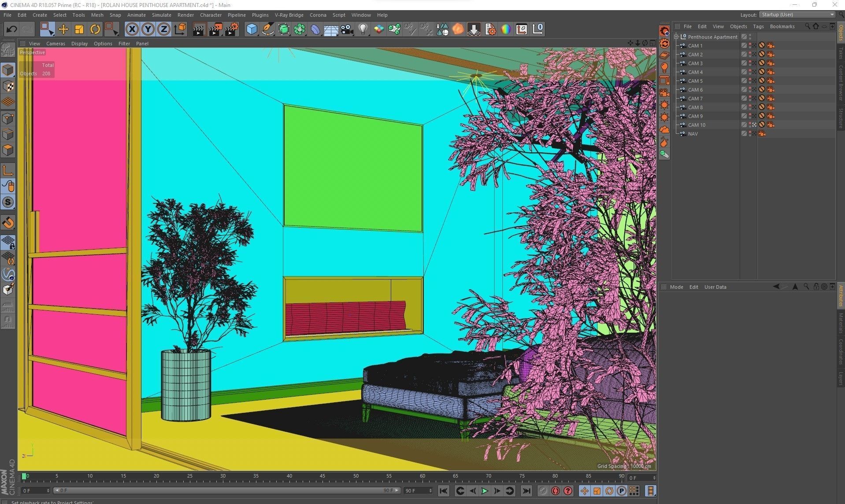Add a Floor environment object
The image size is (845, 504).
pos(331,29)
